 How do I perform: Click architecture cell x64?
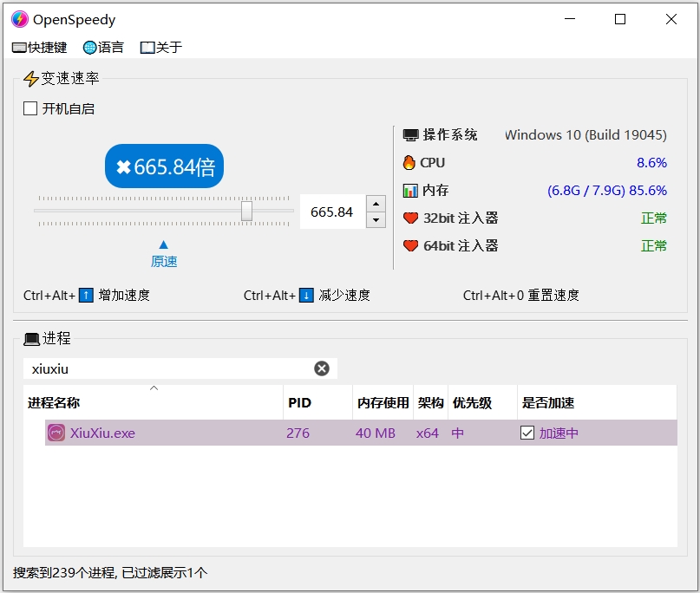[x=428, y=433]
